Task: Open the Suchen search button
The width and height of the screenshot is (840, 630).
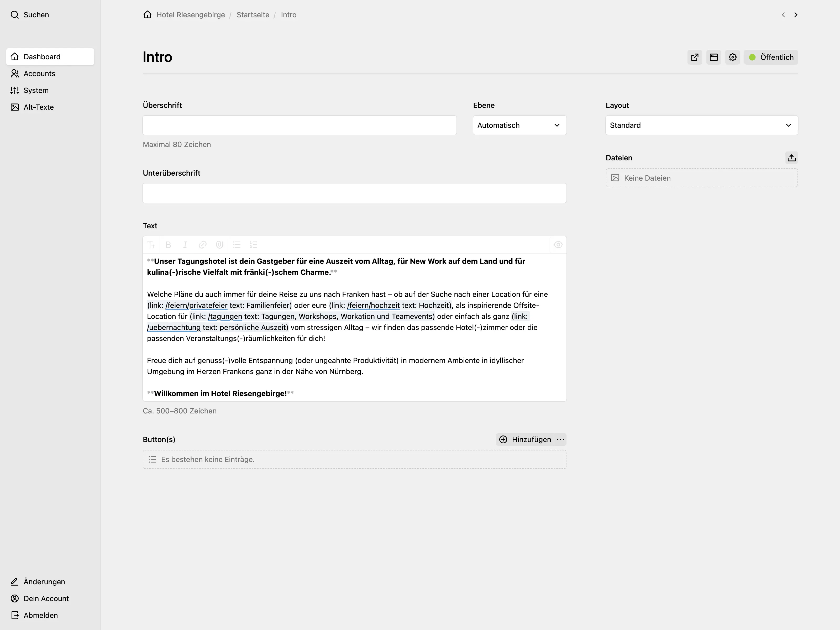Action: pos(30,15)
